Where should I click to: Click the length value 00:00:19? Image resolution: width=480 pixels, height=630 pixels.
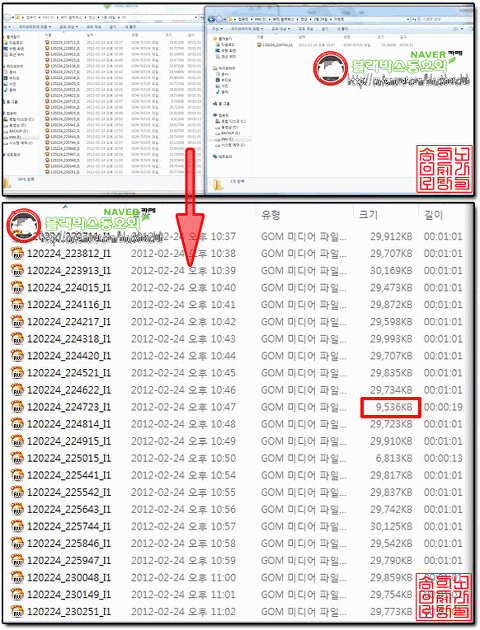pos(443,407)
